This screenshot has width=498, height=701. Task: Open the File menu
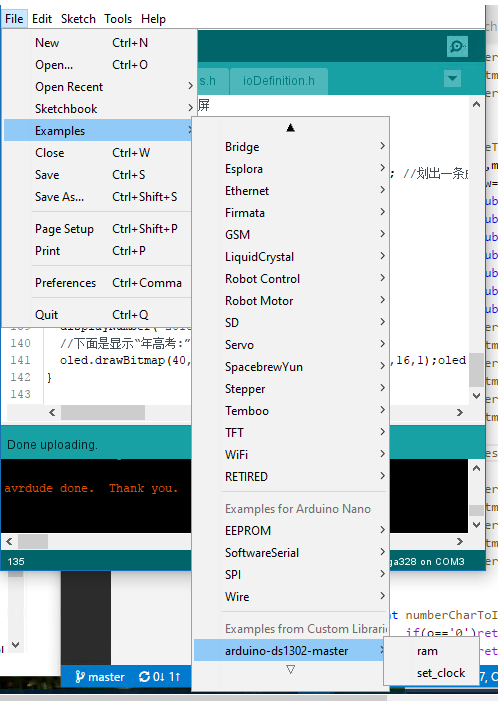pyautogui.click(x=14, y=19)
